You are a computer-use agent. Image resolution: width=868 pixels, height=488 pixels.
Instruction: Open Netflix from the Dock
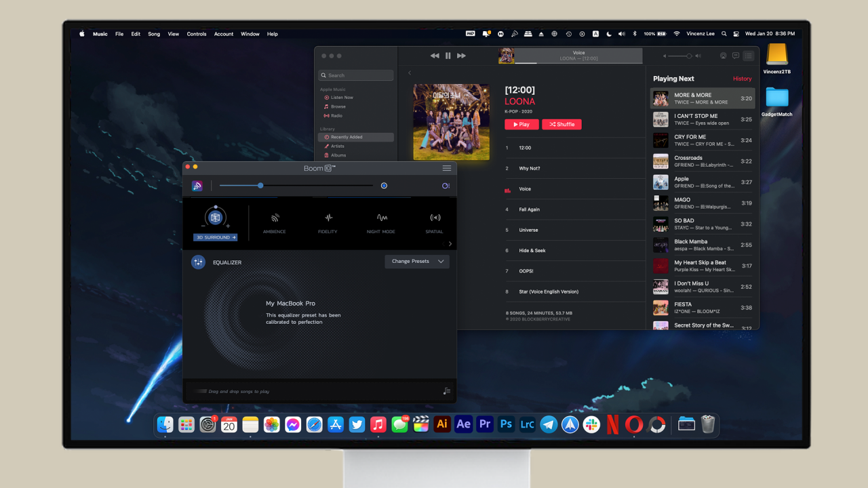pyautogui.click(x=612, y=424)
